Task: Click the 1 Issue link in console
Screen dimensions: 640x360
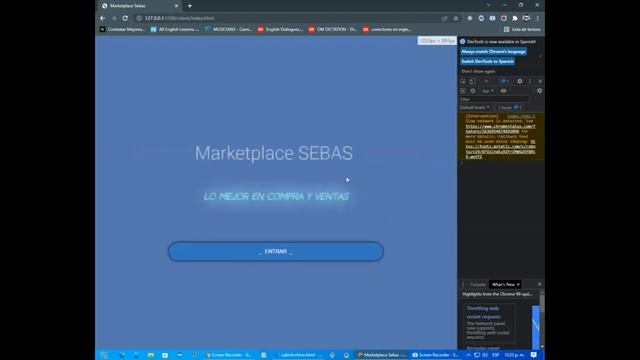Action: coord(509,107)
